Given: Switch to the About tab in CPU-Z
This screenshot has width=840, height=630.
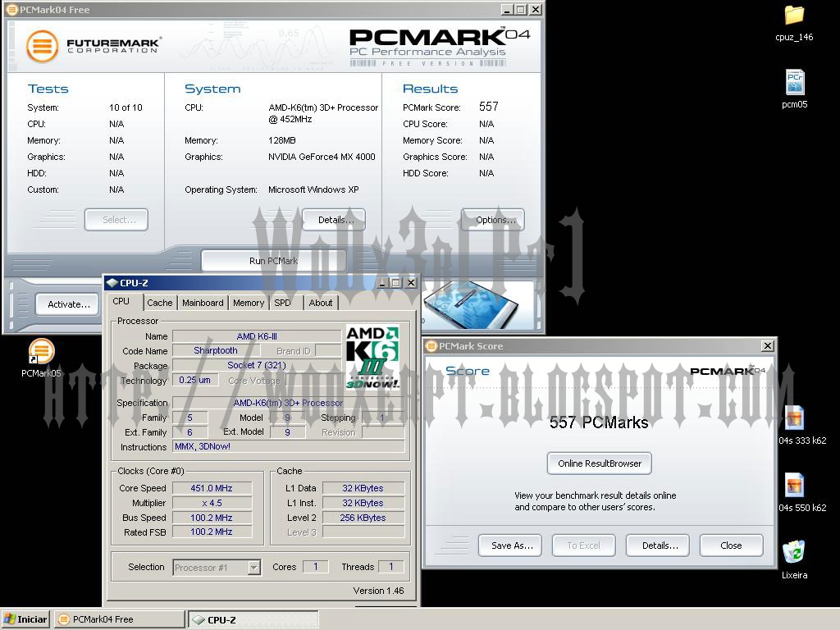Looking at the screenshot, I should click(x=321, y=303).
